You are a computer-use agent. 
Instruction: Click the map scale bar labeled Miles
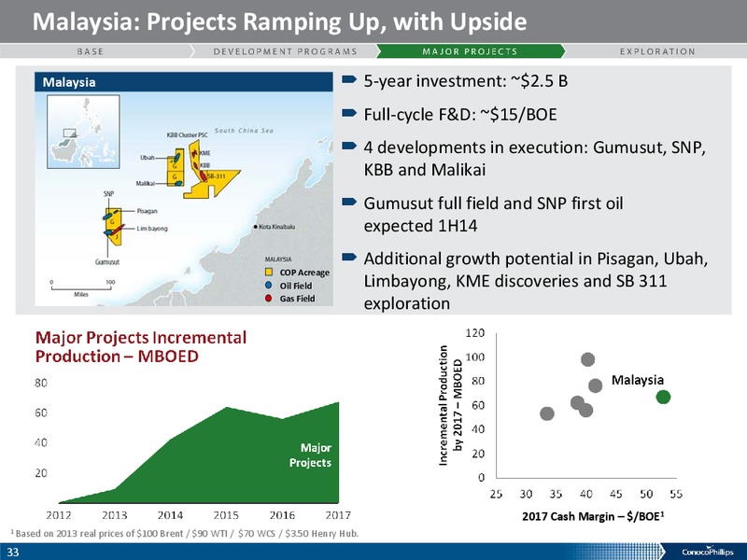(81, 287)
